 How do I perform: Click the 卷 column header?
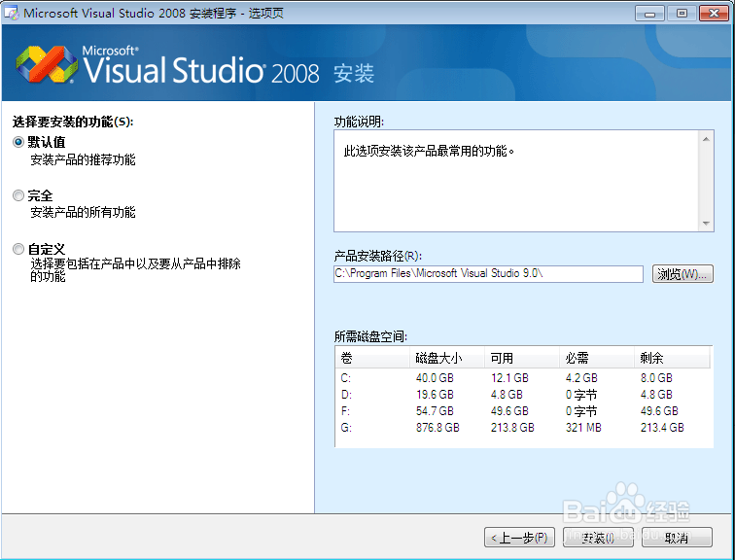tap(372, 358)
